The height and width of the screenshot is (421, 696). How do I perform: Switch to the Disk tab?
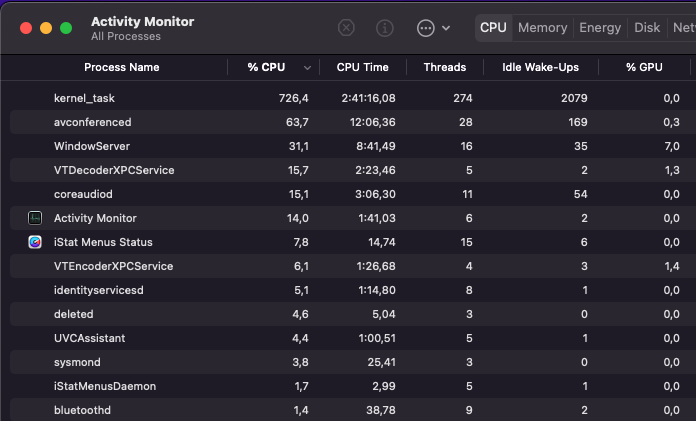(x=647, y=28)
